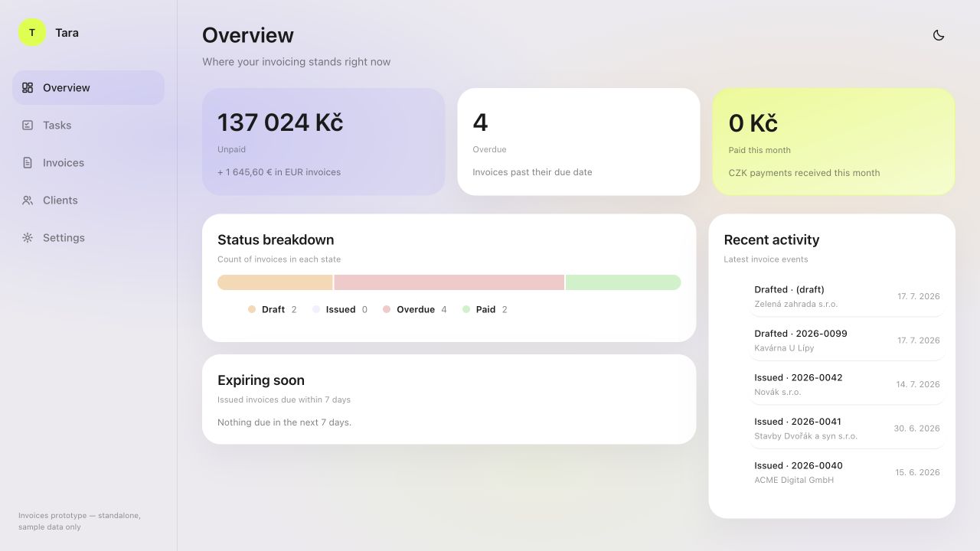Image resolution: width=980 pixels, height=551 pixels.
Task: Click the Issued legend color dot
Action: click(x=316, y=310)
